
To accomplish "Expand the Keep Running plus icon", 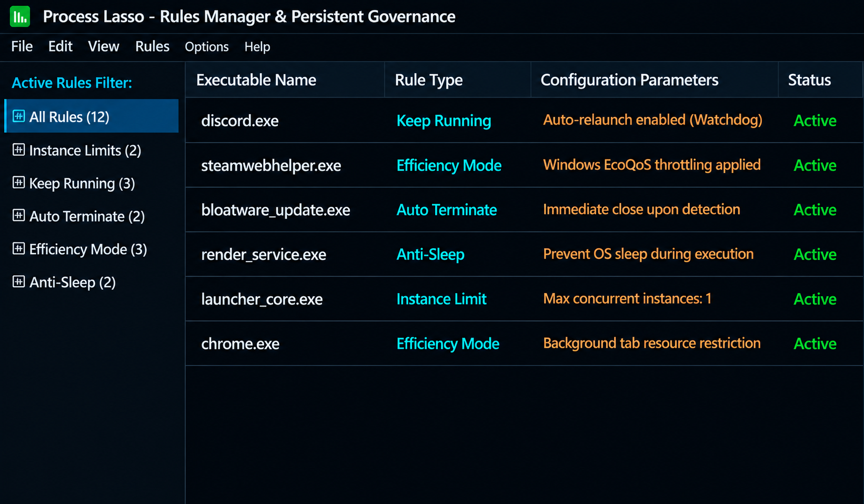I will click(18, 183).
